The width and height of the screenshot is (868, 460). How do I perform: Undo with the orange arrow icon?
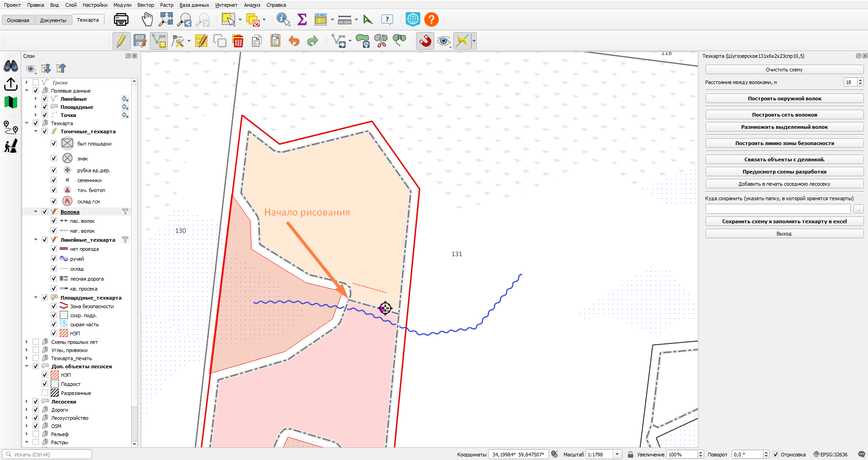(x=294, y=41)
